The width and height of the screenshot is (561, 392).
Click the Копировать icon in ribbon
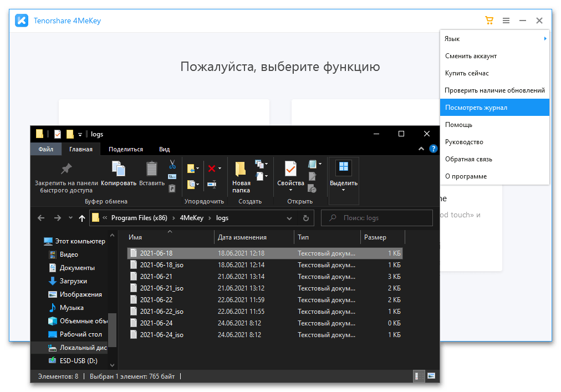pyautogui.click(x=119, y=169)
